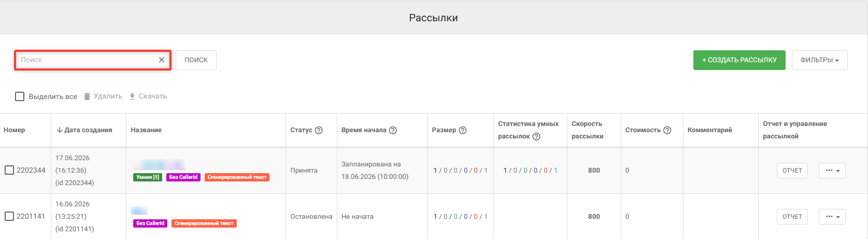This screenshot has height=239, width=868.
Task: Click Без CallerId tag in row 2201141
Action: click(x=150, y=223)
